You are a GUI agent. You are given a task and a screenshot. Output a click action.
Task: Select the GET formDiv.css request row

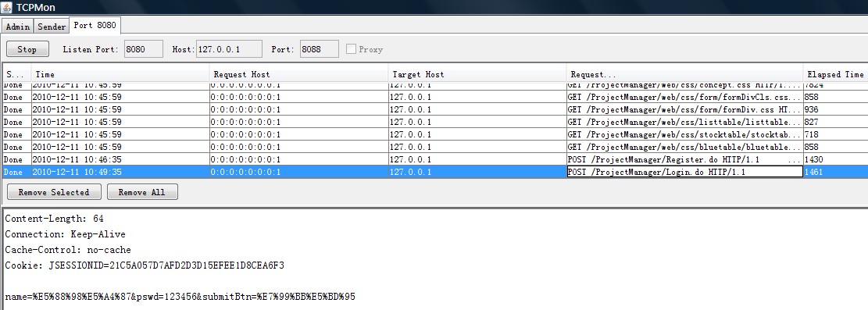point(434,109)
